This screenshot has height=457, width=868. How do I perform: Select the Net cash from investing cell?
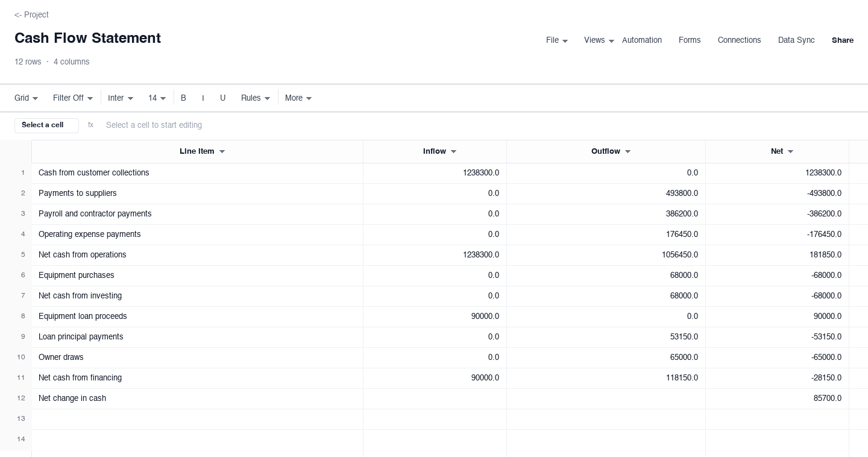(197, 296)
